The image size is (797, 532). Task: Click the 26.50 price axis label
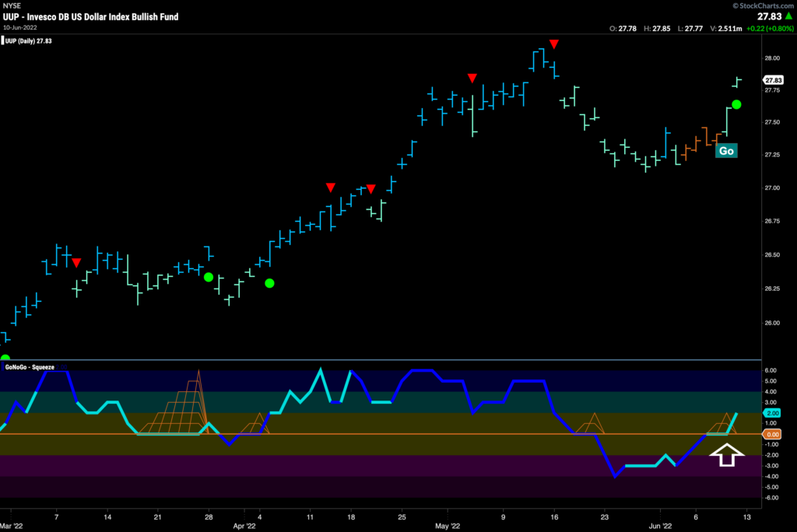[771, 255]
